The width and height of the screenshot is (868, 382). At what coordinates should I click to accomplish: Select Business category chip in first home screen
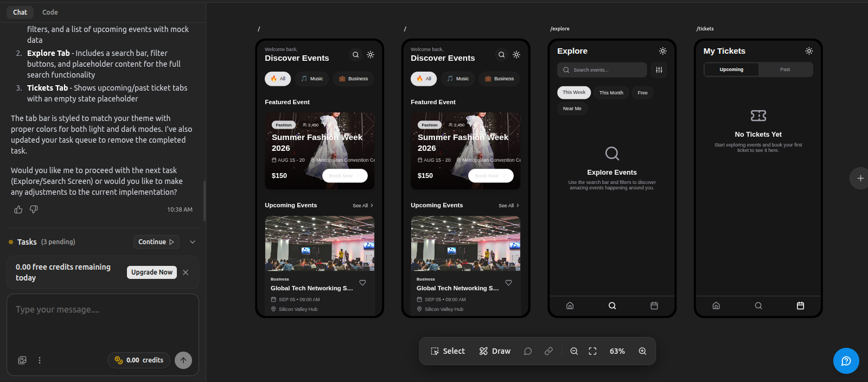(353, 79)
